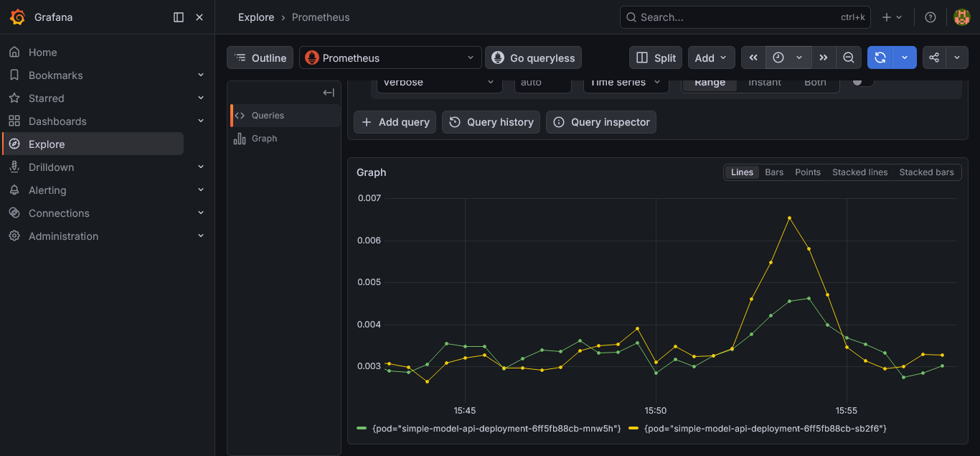
Task: Open Query inspector
Action: tap(601, 122)
